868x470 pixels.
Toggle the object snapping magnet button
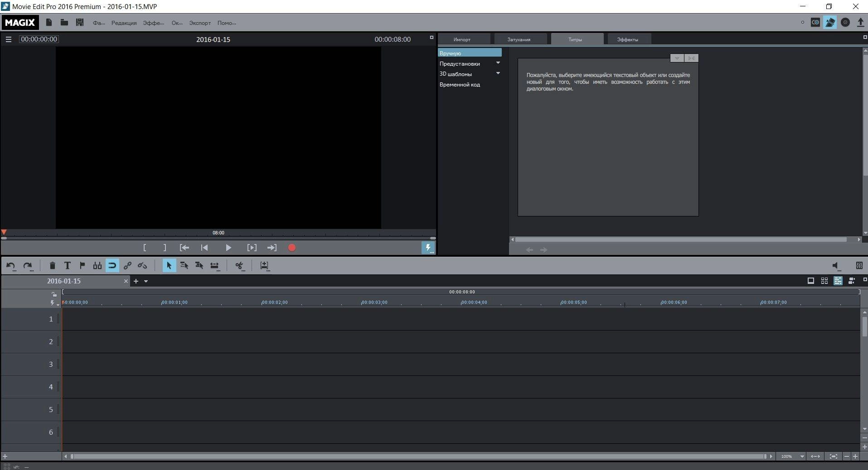(x=112, y=266)
